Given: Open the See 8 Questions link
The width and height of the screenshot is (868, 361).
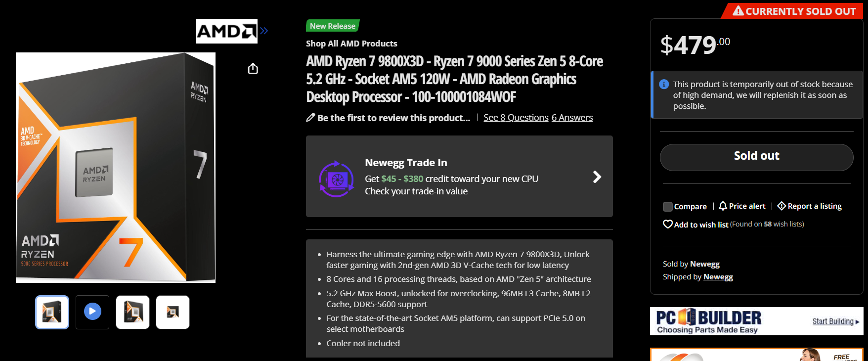Looking at the screenshot, I should tap(516, 118).
